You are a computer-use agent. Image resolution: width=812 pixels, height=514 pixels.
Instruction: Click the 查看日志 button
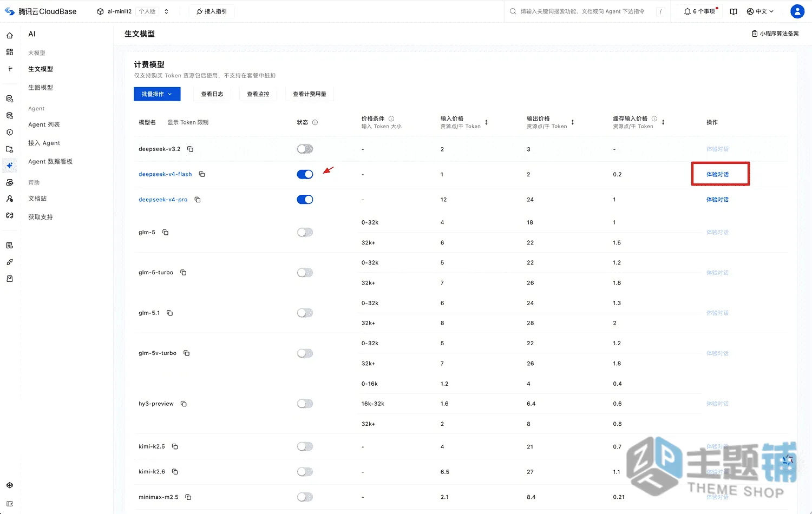pyautogui.click(x=212, y=94)
